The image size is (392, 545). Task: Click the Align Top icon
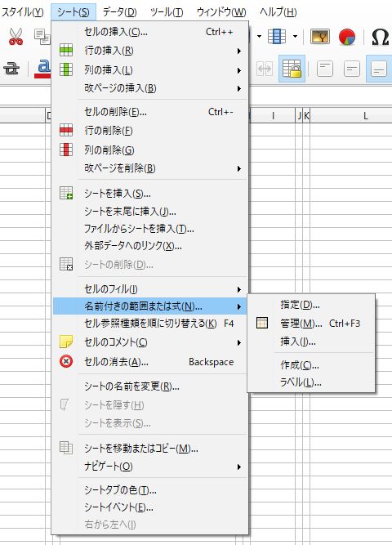coord(325,69)
